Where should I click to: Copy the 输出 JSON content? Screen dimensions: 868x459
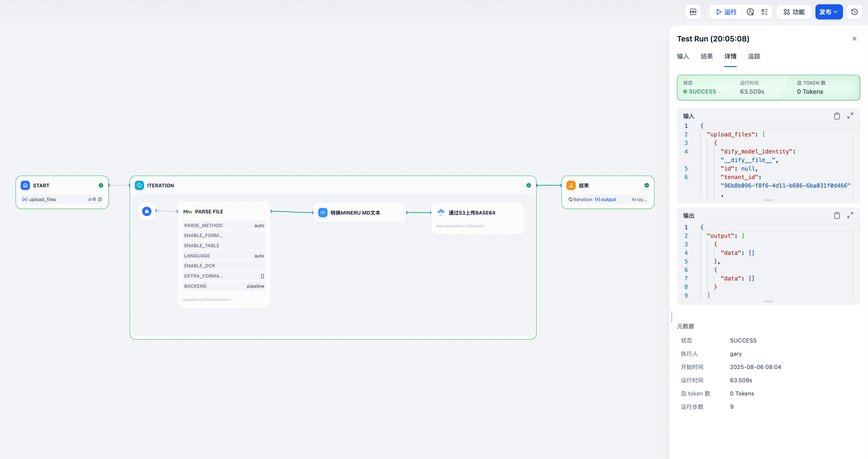837,216
